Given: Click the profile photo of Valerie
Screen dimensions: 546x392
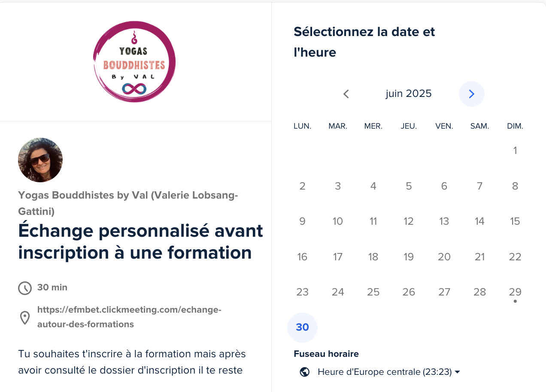Looking at the screenshot, I should tap(40, 160).
